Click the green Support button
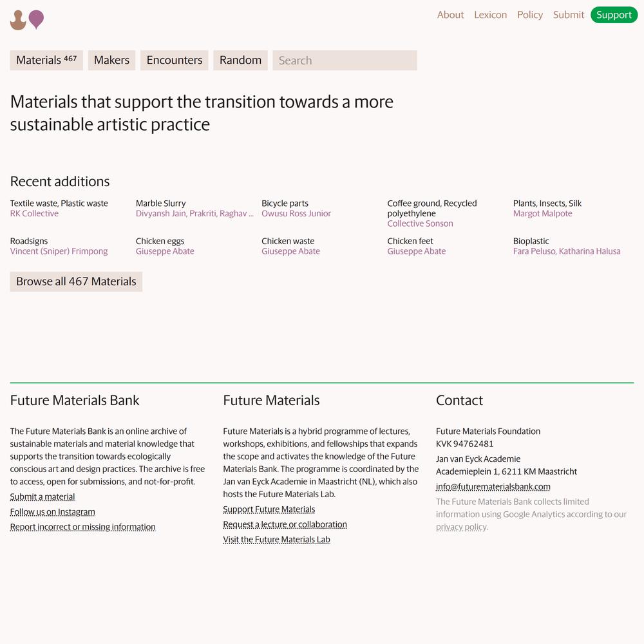644x644 pixels. pyautogui.click(x=614, y=15)
